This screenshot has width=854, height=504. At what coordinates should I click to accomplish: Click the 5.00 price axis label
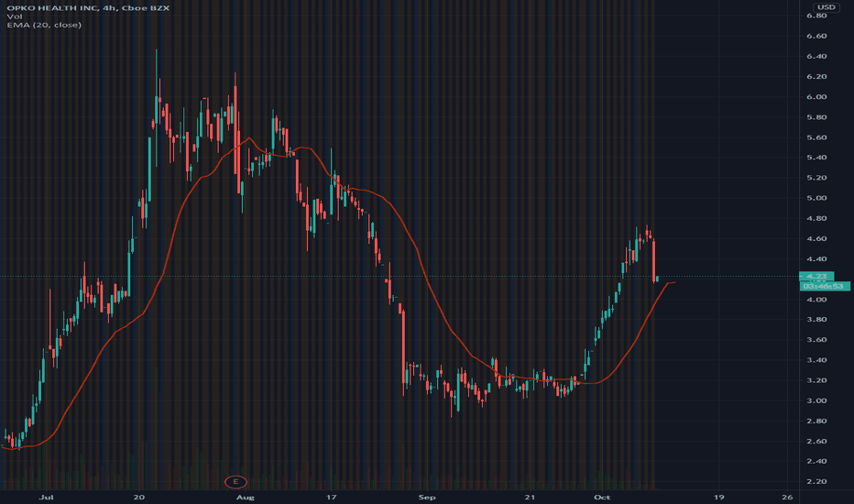(816, 198)
